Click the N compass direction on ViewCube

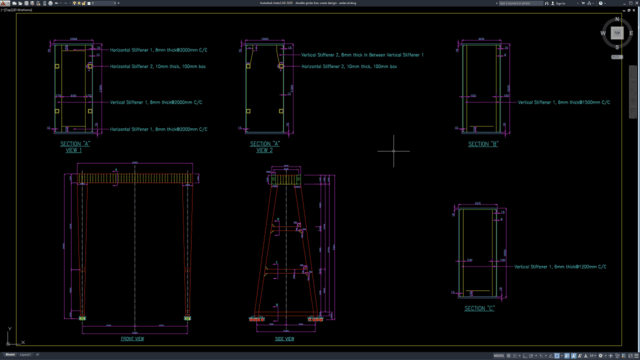tap(617, 19)
